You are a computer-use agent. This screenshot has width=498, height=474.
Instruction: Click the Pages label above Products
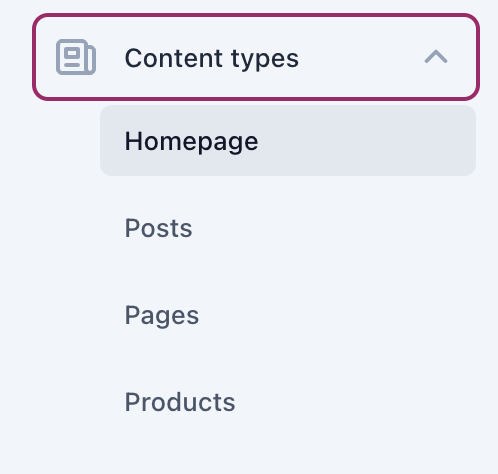(x=162, y=316)
